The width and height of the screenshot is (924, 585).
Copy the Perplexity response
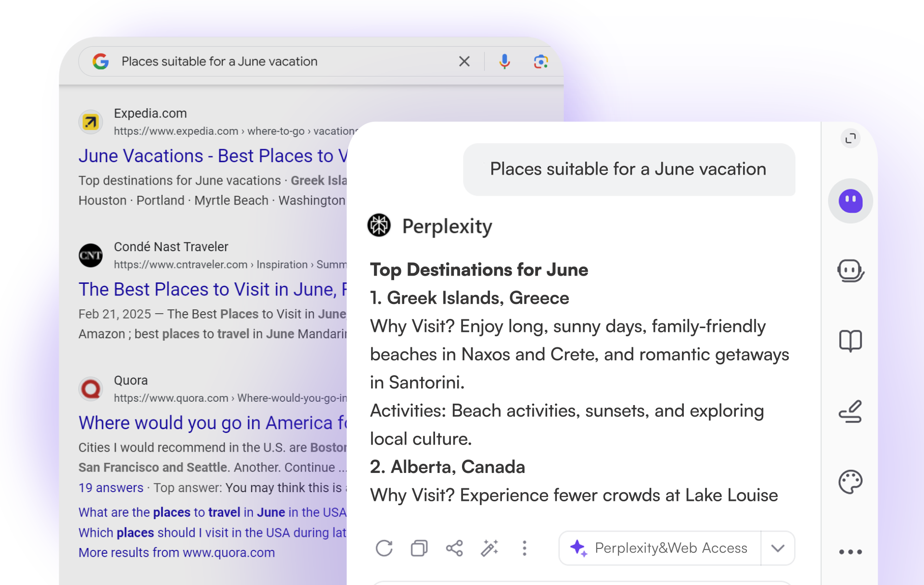click(x=419, y=548)
